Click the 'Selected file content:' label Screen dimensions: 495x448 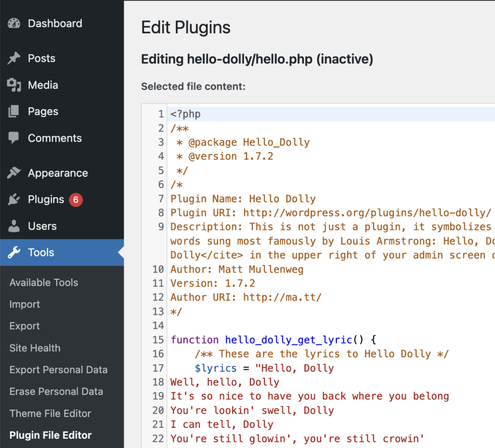[x=193, y=87]
